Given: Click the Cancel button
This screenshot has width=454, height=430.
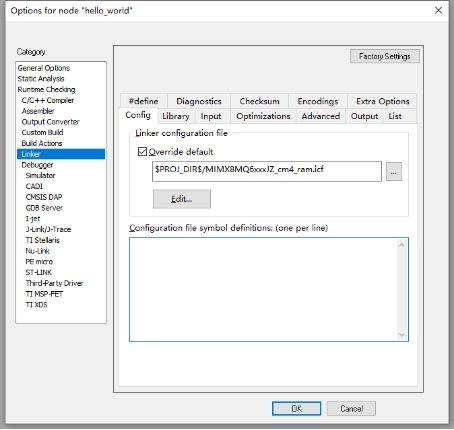Looking at the screenshot, I should [x=351, y=408].
